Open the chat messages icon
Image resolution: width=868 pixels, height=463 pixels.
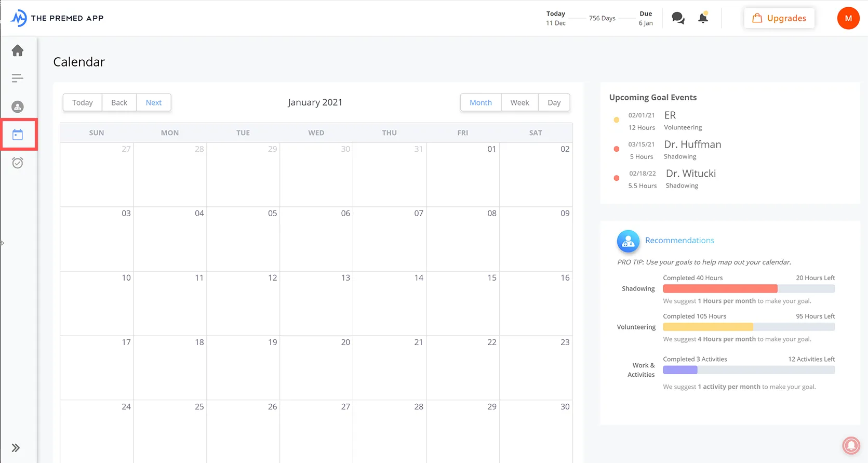click(678, 18)
